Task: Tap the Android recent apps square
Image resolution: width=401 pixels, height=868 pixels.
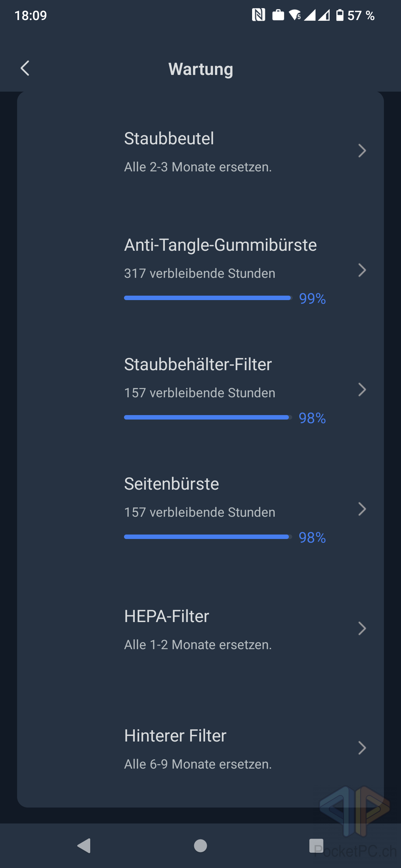Action: 316,846
